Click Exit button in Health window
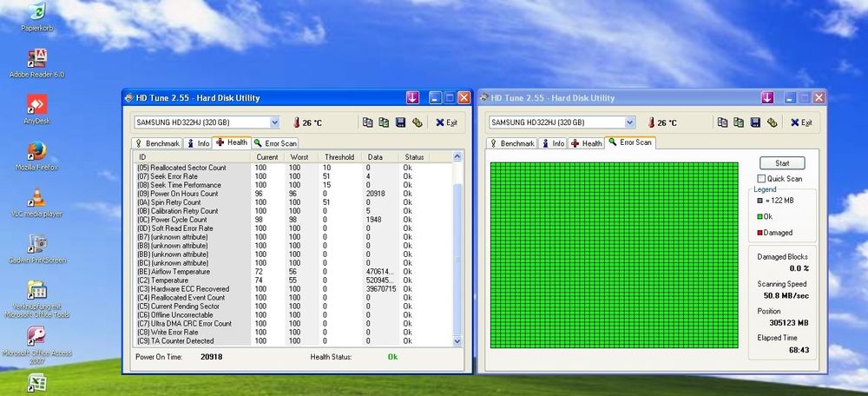The image size is (868, 396). 446,123
